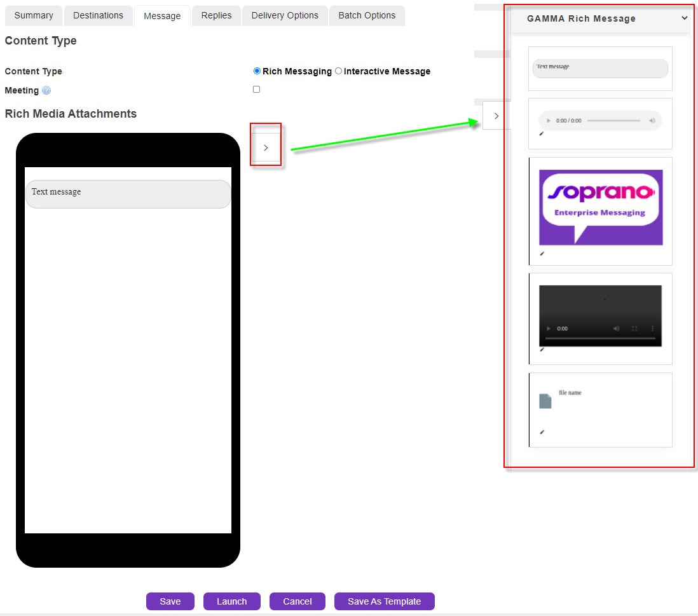
Task: Expand attachments panel arrow beside phone preview
Action: point(266,147)
